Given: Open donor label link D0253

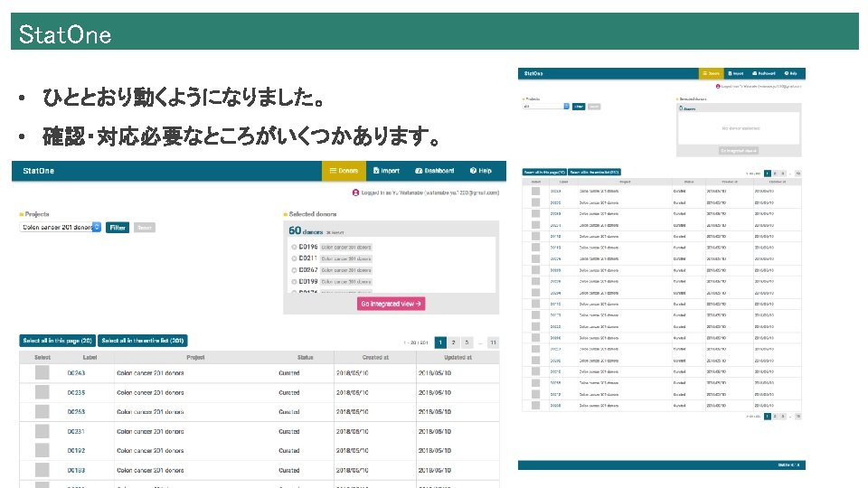Looking at the screenshot, I should tap(76, 412).
